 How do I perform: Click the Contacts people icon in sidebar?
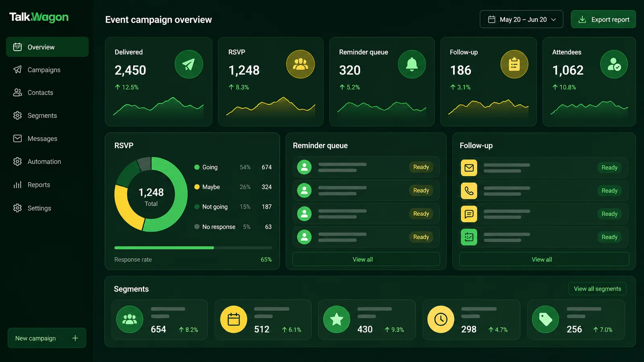pyautogui.click(x=17, y=93)
